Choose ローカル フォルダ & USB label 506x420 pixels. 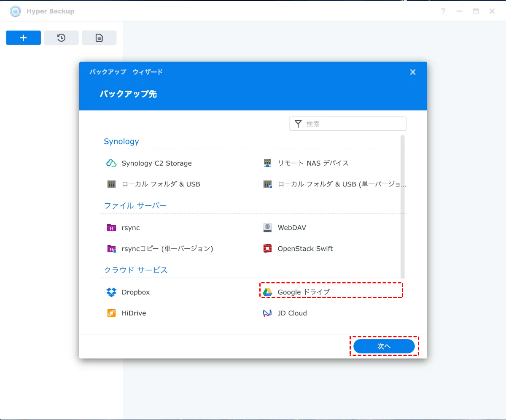coord(161,184)
